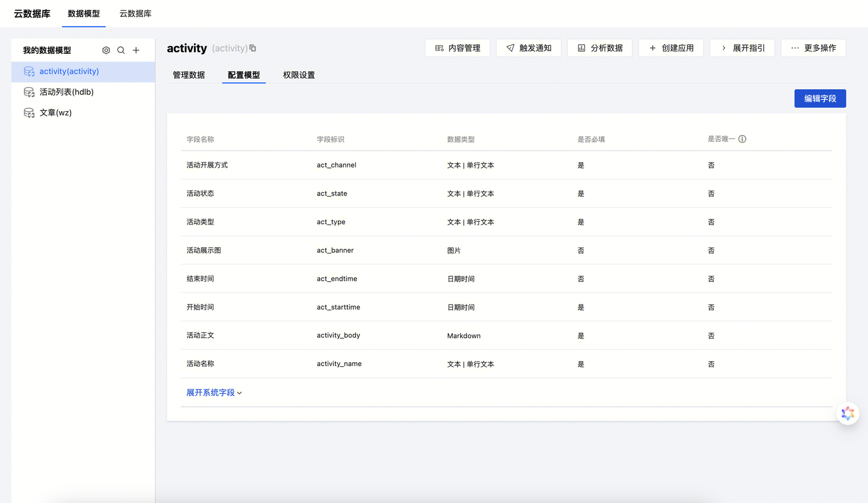
Task: Open the data model settings hexagon icon
Action: 106,50
